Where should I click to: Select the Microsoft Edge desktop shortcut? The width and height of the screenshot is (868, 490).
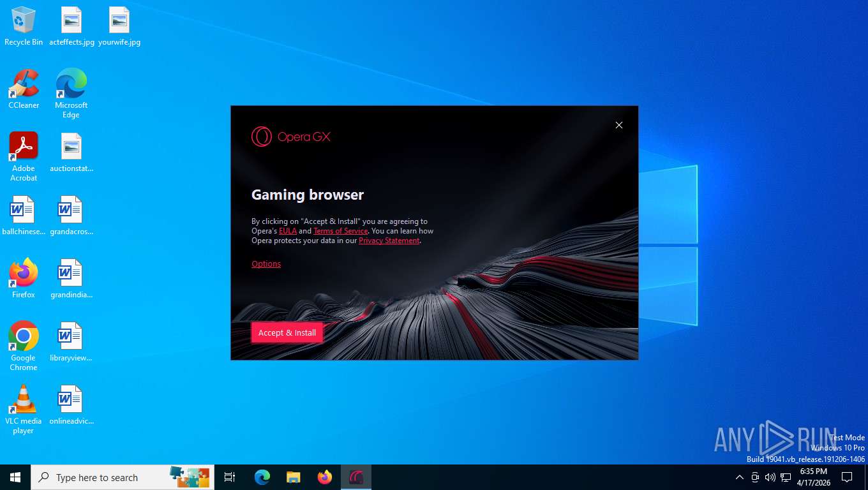71,94
